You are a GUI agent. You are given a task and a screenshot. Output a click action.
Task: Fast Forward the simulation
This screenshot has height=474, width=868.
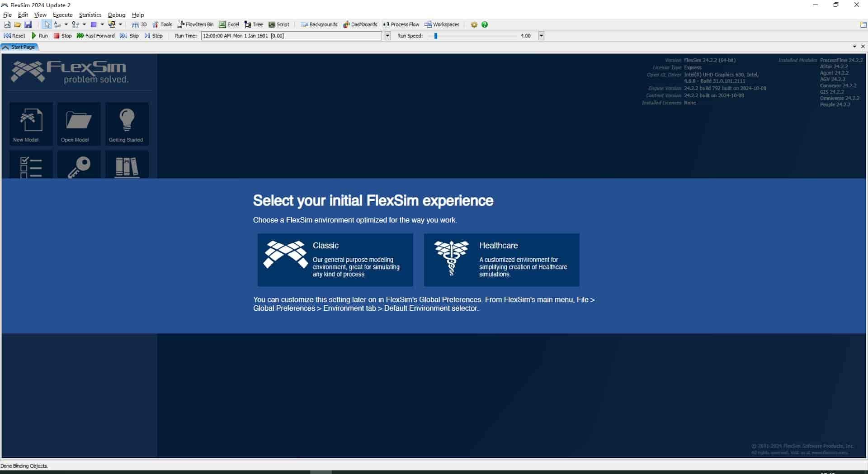click(x=95, y=36)
